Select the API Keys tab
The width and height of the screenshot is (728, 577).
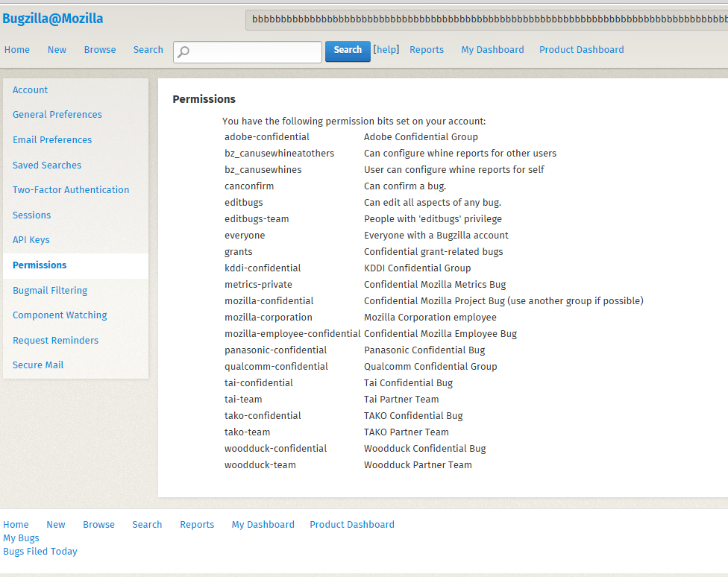[x=31, y=240]
